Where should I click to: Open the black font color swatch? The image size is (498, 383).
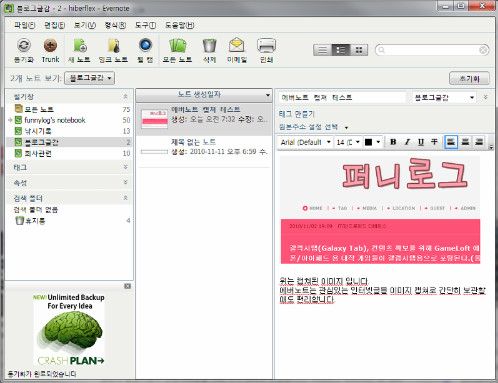point(372,142)
